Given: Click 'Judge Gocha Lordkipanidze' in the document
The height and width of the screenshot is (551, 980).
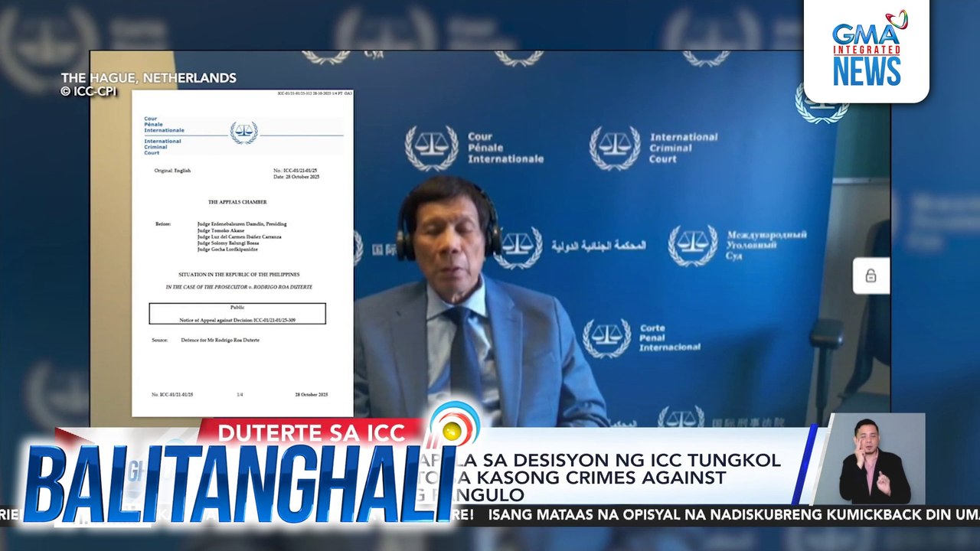Looking at the screenshot, I should click(x=227, y=249).
